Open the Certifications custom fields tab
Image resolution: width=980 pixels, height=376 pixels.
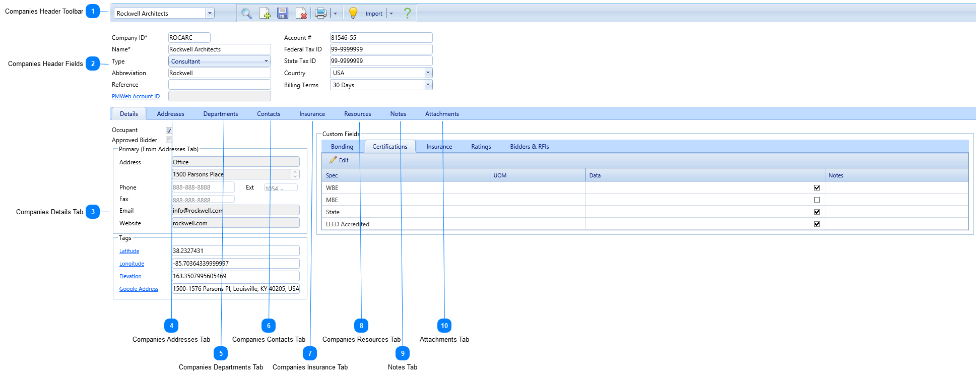pyautogui.click(x=390, y=146)
